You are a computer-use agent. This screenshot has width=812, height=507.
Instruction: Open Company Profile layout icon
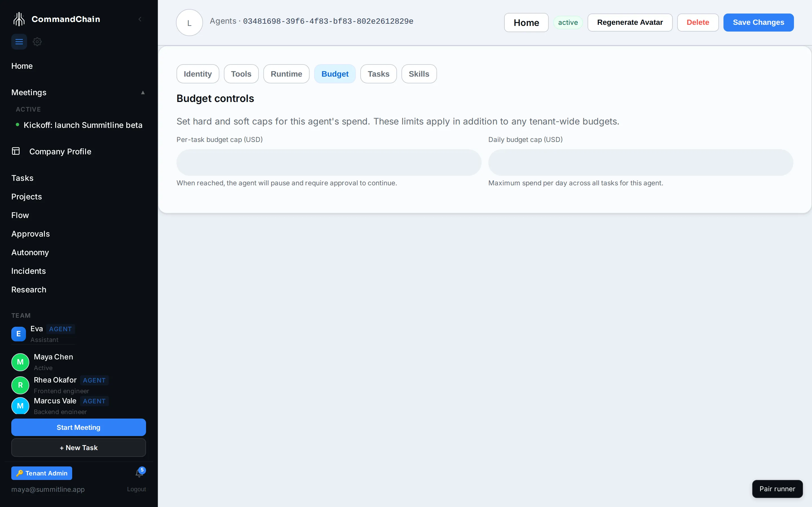(x=16, y=151)
